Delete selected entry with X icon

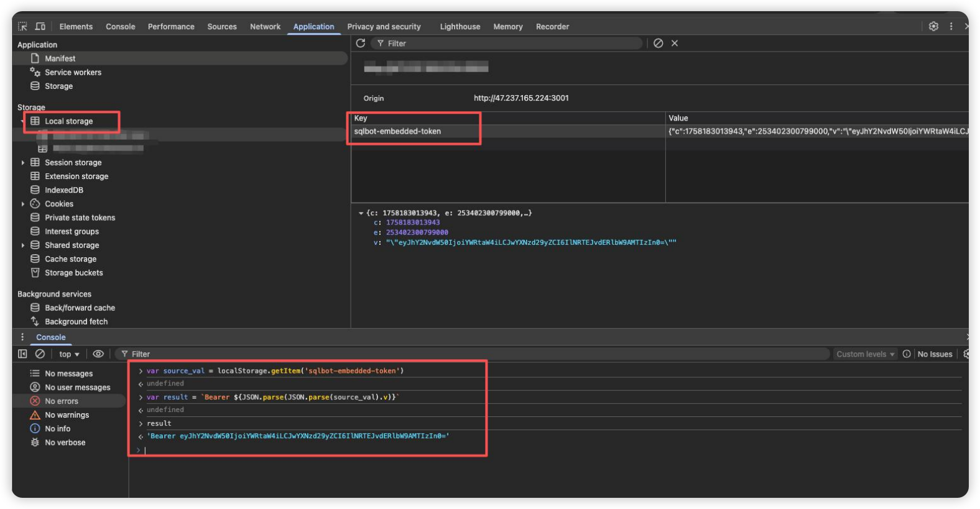coord(675,43)
